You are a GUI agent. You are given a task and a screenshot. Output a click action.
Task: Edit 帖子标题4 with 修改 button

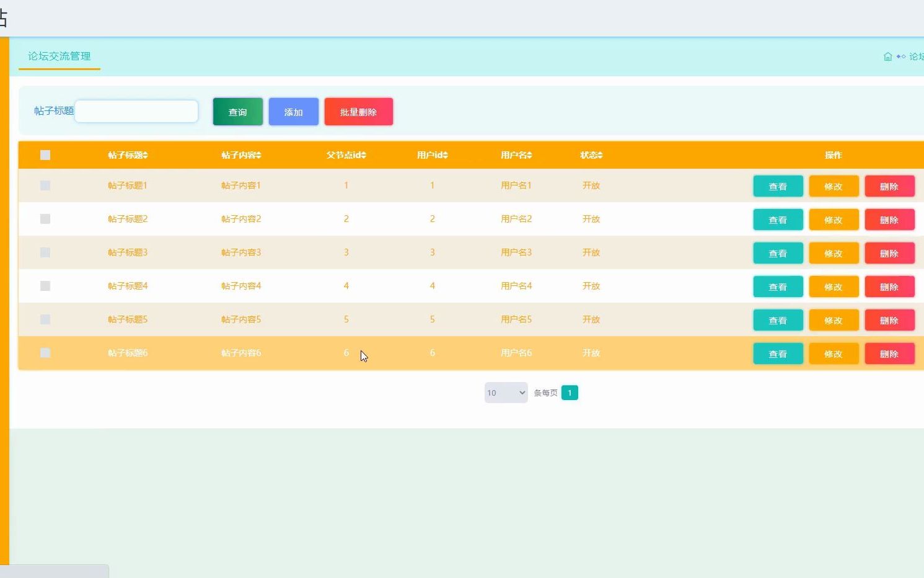[834, 287]
